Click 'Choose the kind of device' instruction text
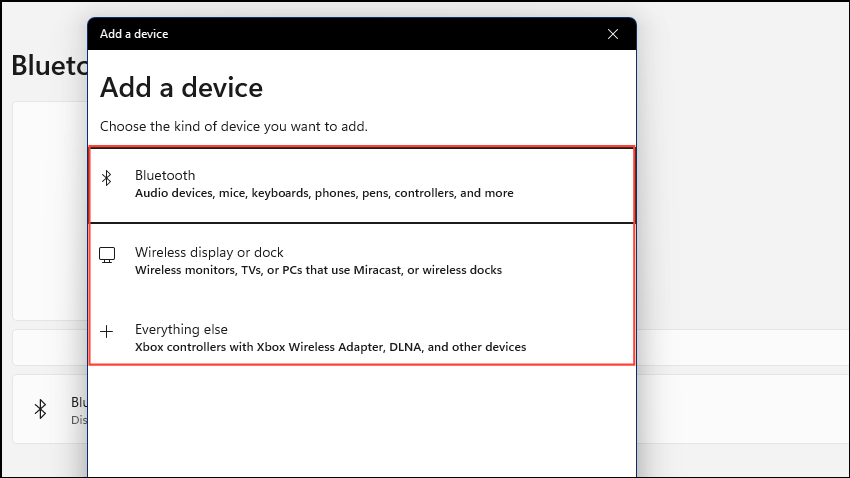850x478 pixels. 234,126
